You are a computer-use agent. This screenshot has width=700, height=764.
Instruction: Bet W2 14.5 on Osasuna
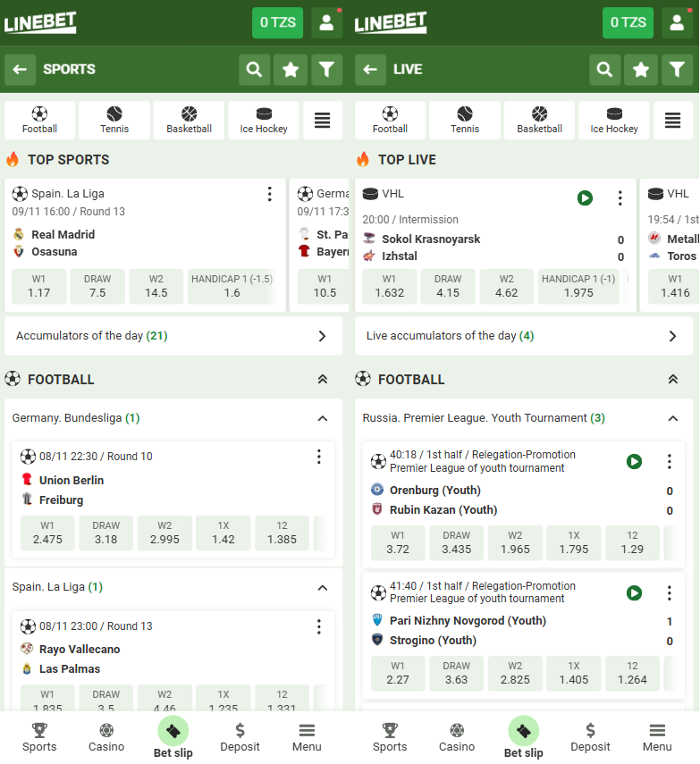point(156,287)
